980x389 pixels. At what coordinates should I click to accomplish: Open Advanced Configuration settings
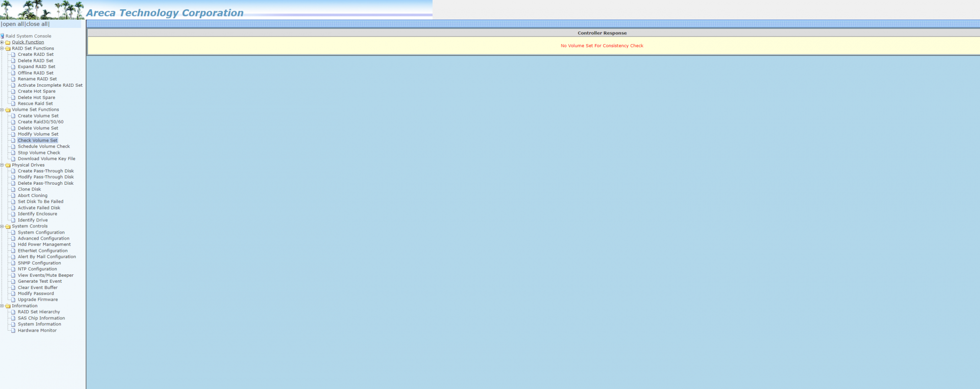44,239
